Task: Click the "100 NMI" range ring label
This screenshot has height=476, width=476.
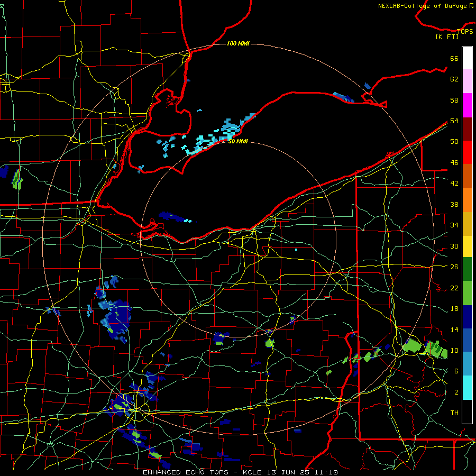Action: click(x=238, y=44)
